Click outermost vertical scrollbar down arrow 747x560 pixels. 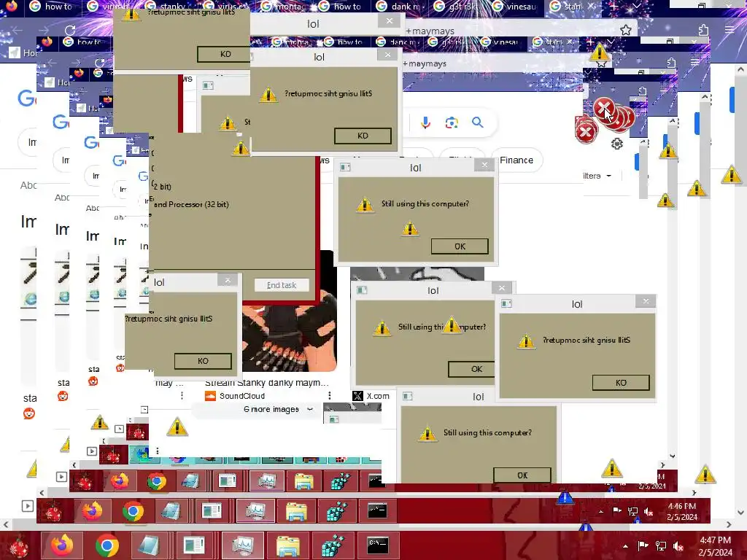(x=740, y=513)
